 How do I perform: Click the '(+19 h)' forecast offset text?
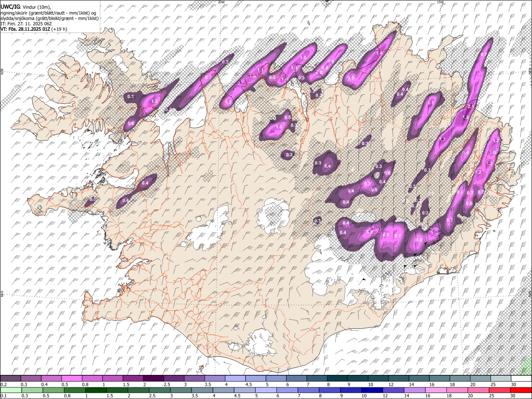(60, 30)
